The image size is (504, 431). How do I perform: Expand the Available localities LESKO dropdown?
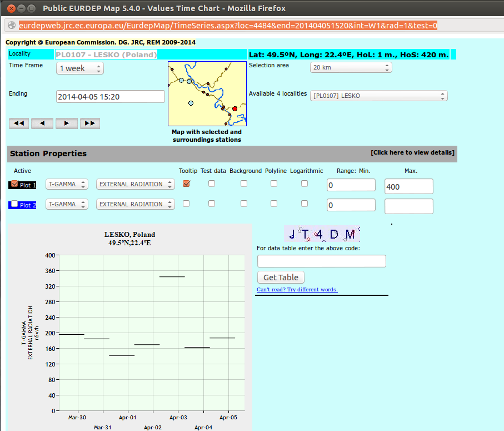(x=378, y=96)
